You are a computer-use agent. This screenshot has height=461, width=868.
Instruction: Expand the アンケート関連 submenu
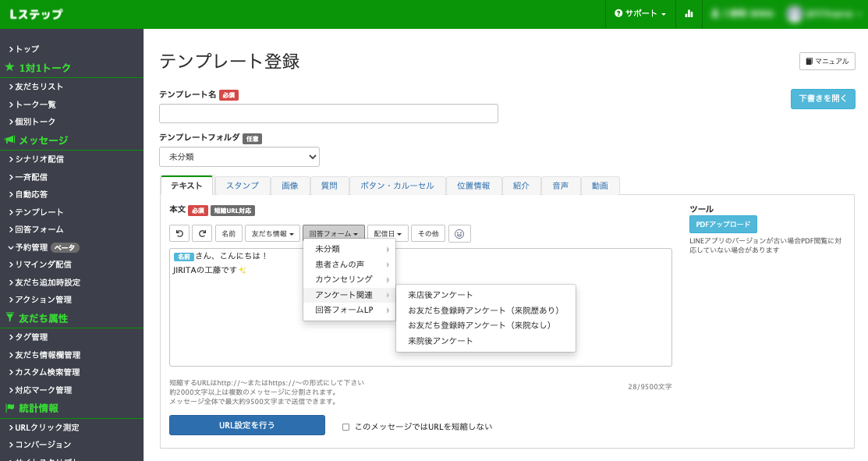point(345,296)
